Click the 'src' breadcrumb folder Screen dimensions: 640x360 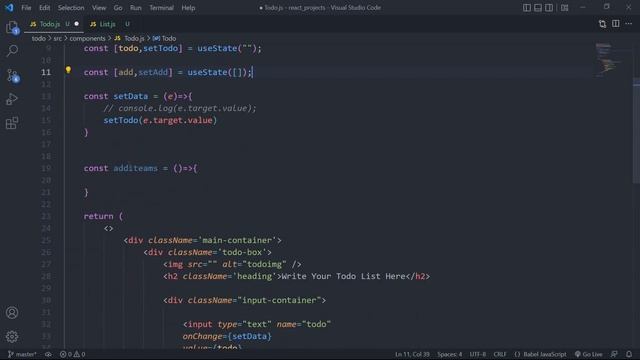[58, 38]
